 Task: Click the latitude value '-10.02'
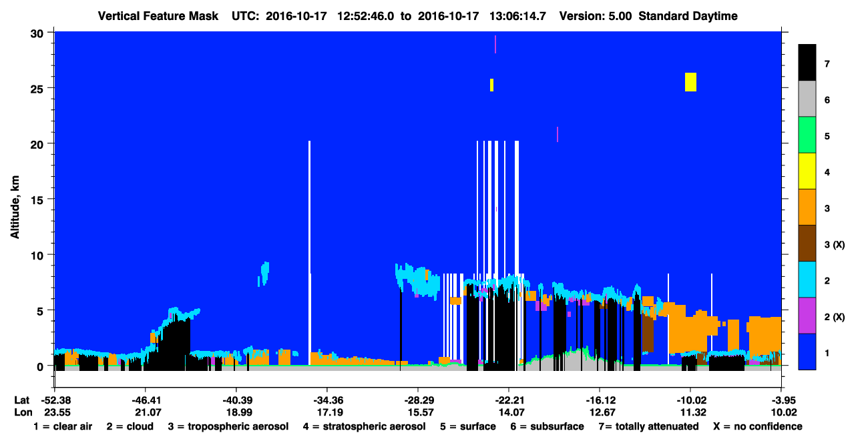pyautogui.click(x=690, y=400)
